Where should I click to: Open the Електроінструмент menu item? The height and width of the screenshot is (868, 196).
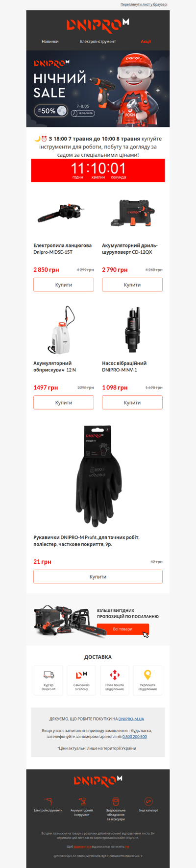tap(98, 42)
